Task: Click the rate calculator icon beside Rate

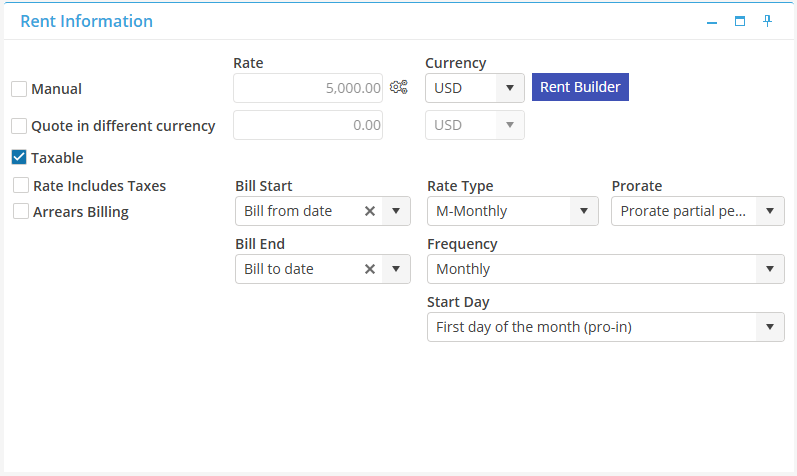Action: (x=399, y=88)
